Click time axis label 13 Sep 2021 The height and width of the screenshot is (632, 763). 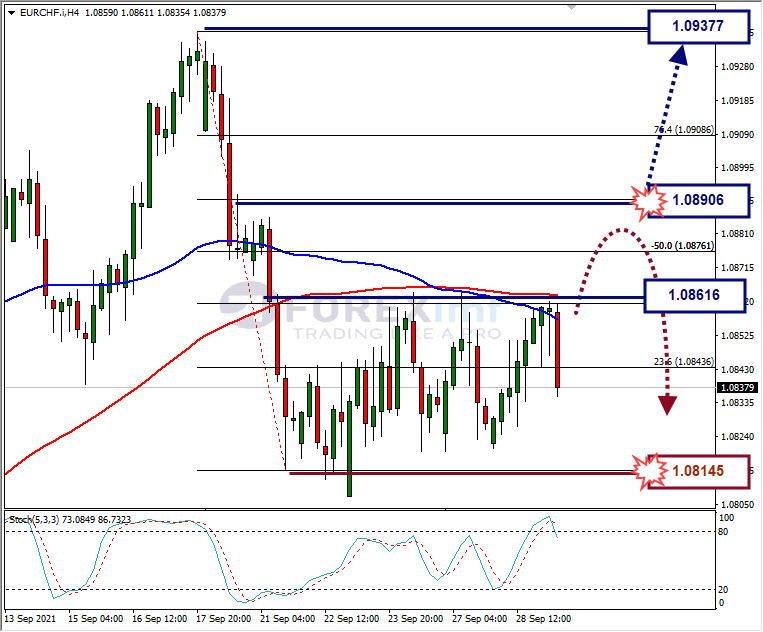point(30,619)
